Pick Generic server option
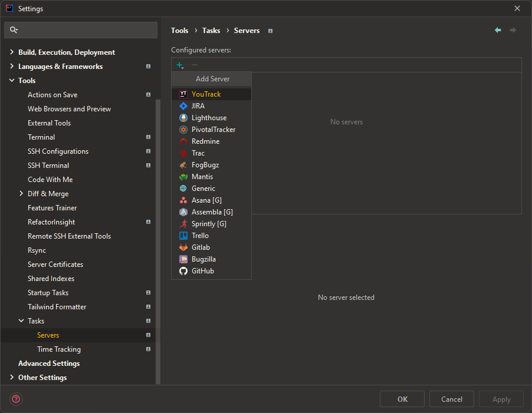This screenshot has width=532, height=413. tap(211, 189)
